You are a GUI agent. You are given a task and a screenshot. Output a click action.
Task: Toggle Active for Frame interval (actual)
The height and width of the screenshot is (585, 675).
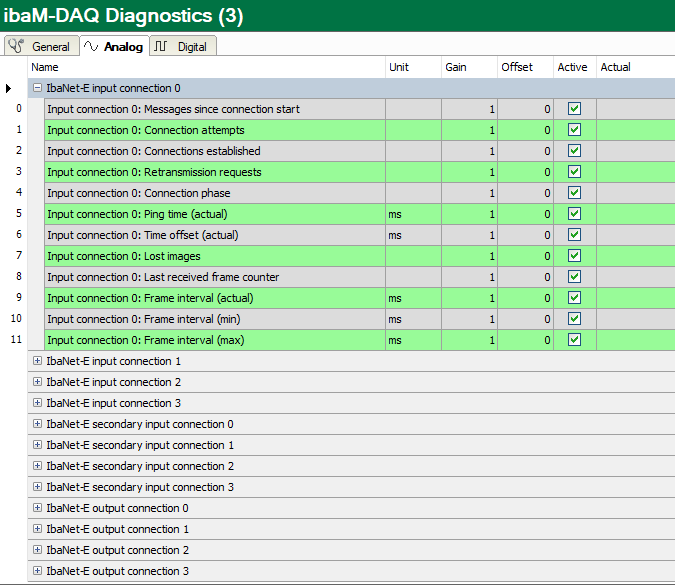click(x=574, y=297)
